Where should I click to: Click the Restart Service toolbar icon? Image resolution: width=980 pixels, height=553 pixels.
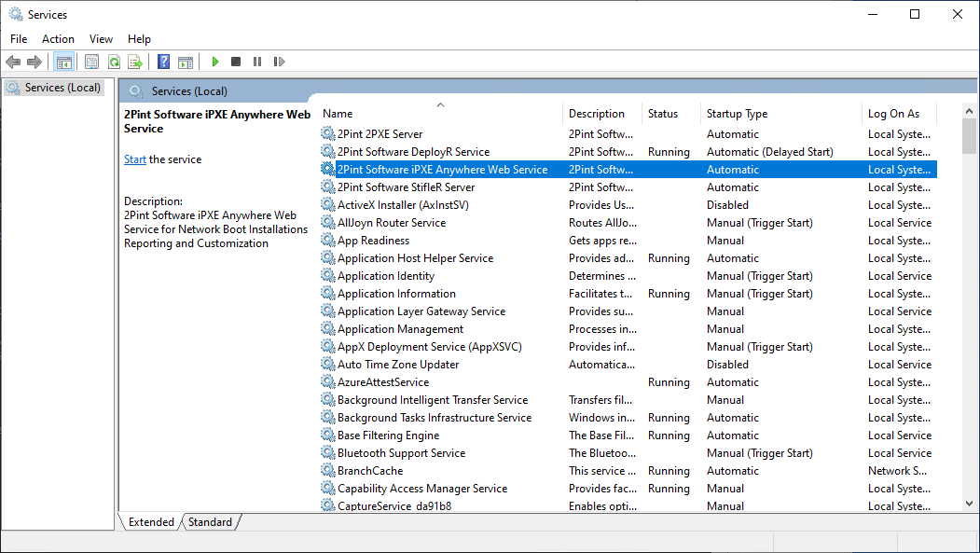click(279, 62)
